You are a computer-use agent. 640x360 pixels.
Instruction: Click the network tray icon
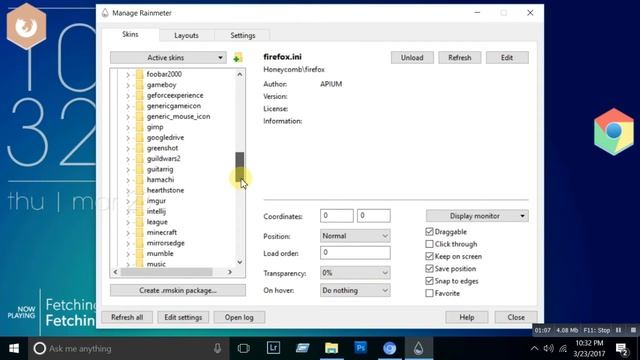coord(563,348)
